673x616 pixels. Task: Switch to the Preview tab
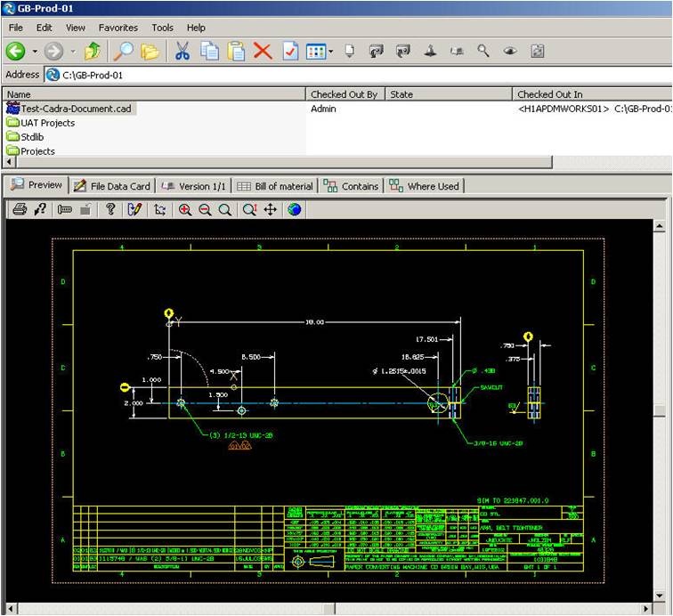click(x=36, y=185)
